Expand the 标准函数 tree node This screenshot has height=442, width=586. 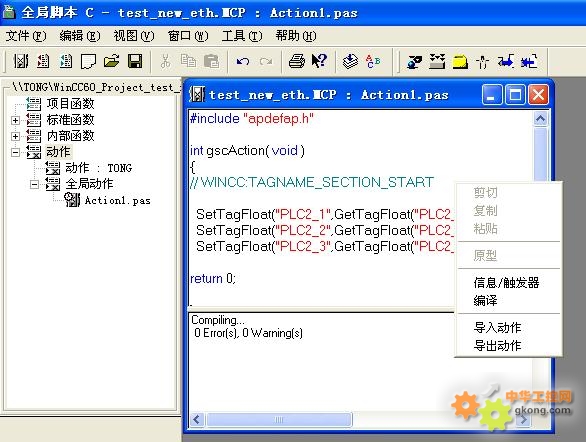(x=15, y=120)
